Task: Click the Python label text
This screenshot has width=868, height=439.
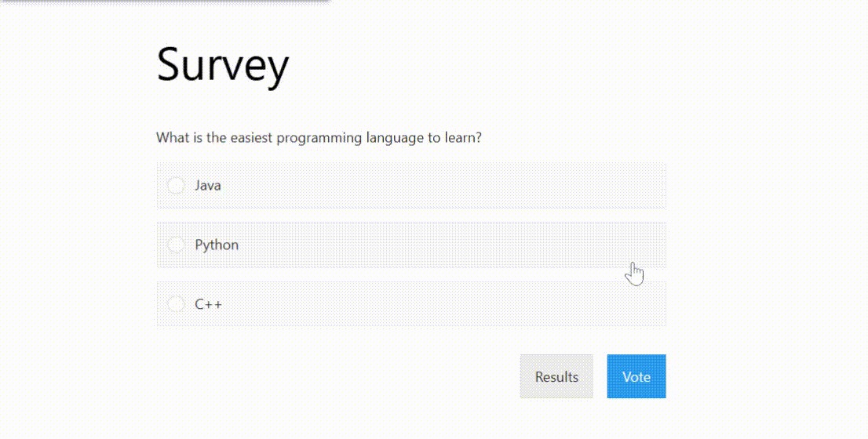Action: (217, 245)
